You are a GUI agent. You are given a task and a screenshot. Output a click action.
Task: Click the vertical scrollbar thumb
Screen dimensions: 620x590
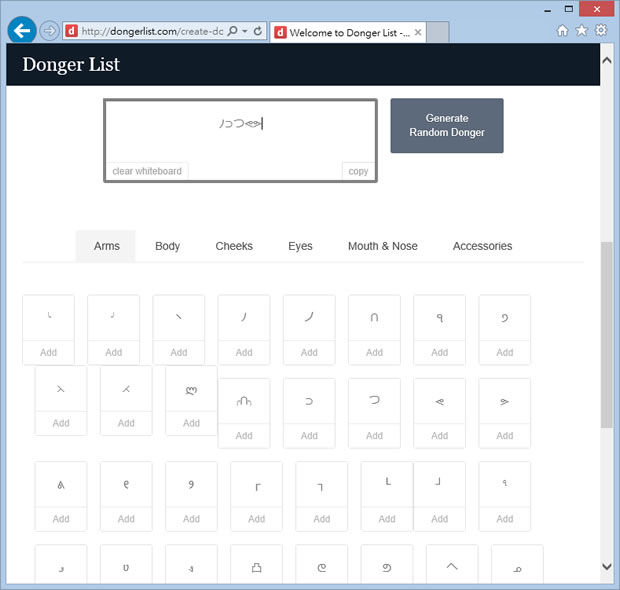pos(607,335)
